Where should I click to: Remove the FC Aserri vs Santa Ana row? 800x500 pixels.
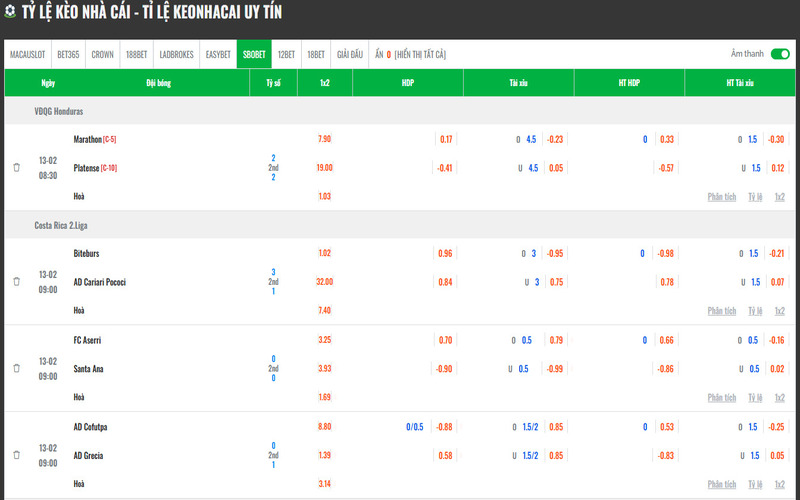point(16,369)
